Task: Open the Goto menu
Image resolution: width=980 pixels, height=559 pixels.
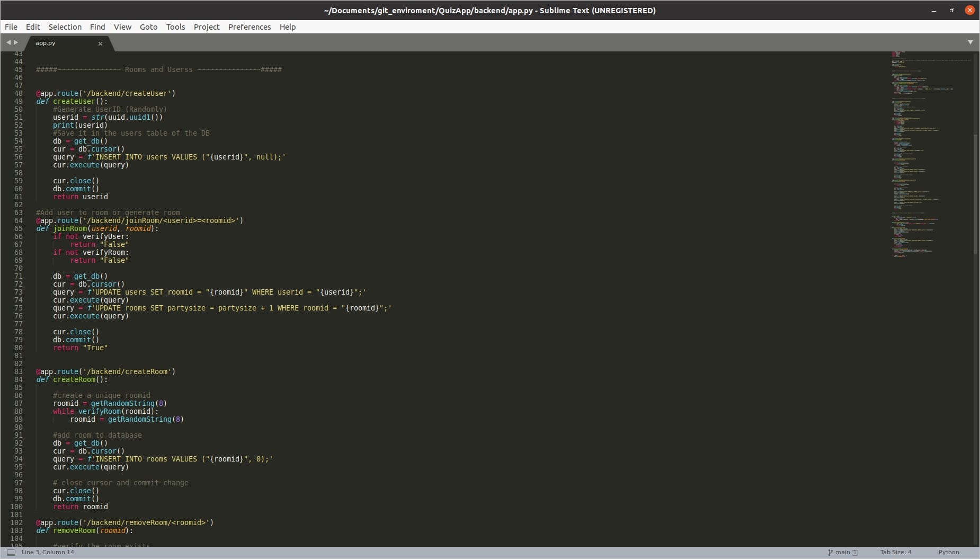Action: 148,27
